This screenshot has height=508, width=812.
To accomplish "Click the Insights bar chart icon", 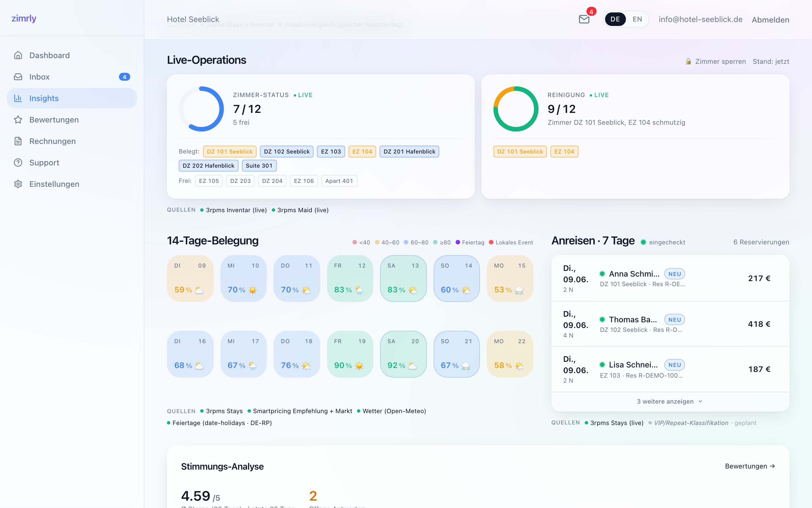I will tap(18, 98).
